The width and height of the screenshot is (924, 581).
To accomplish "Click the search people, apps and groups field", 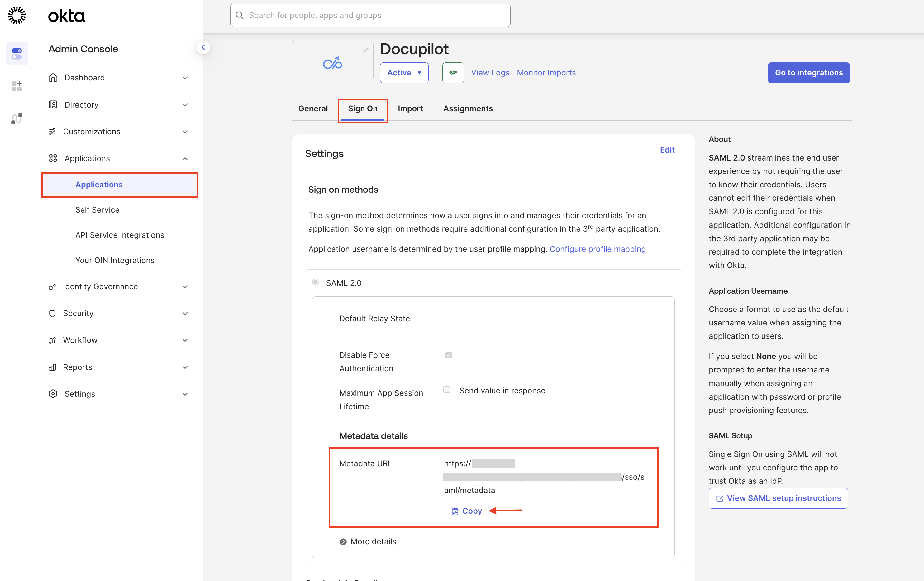I will [x=370, y=15].
